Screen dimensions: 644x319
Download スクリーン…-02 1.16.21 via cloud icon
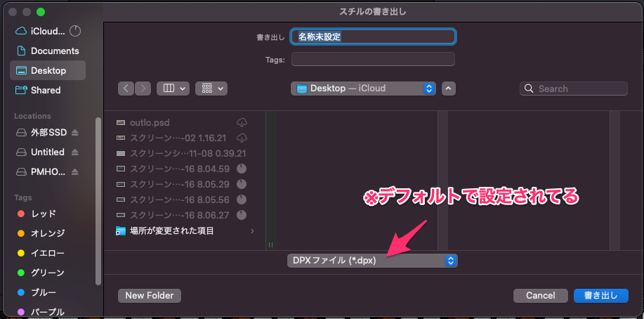[242, 137]
